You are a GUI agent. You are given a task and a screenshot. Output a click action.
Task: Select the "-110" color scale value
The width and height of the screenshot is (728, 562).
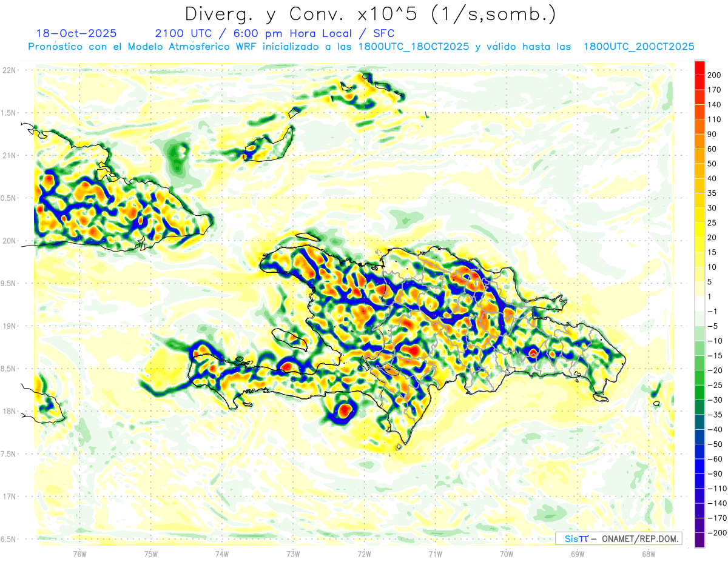716,489
